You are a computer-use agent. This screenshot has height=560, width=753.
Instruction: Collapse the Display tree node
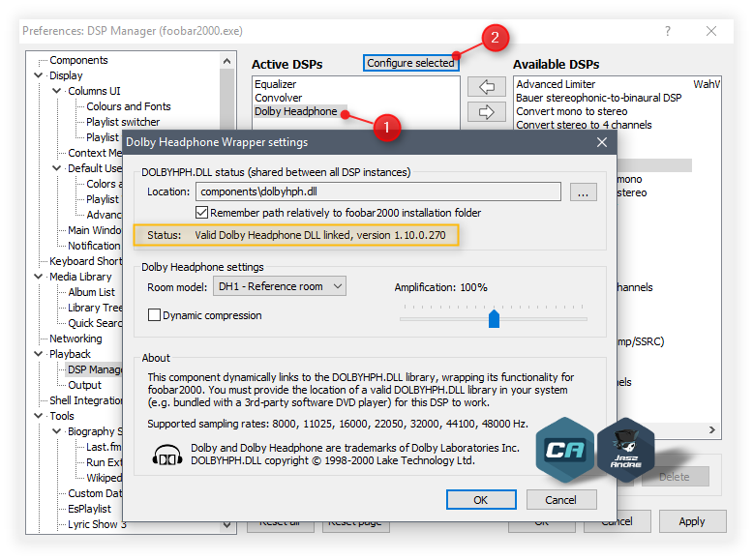(39, 75)
